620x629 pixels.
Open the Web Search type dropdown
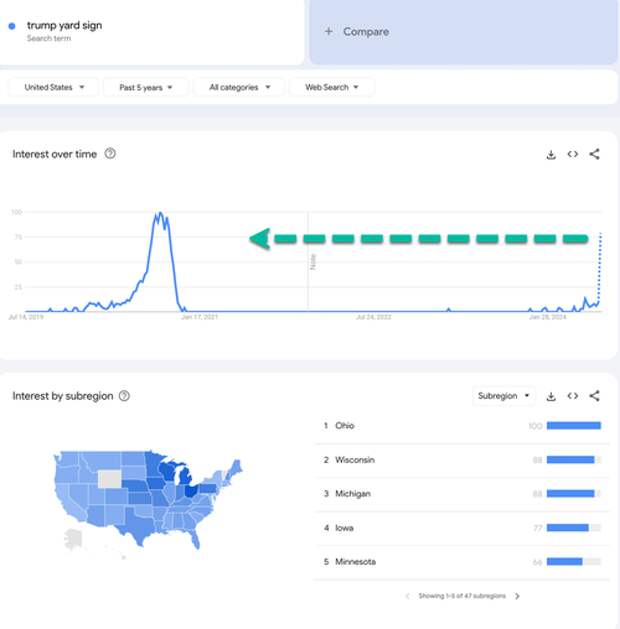(x=332, y=87)
